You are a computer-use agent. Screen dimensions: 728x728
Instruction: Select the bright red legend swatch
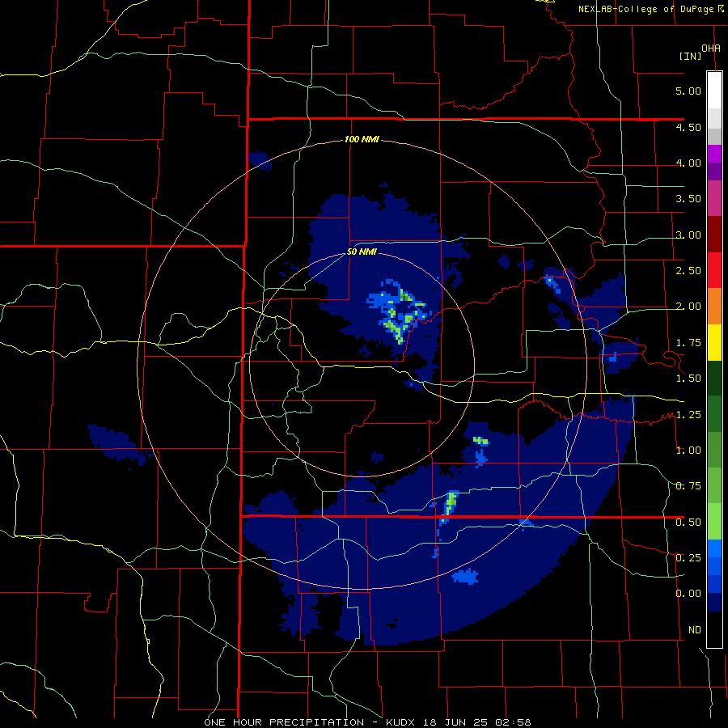[714, 270]
